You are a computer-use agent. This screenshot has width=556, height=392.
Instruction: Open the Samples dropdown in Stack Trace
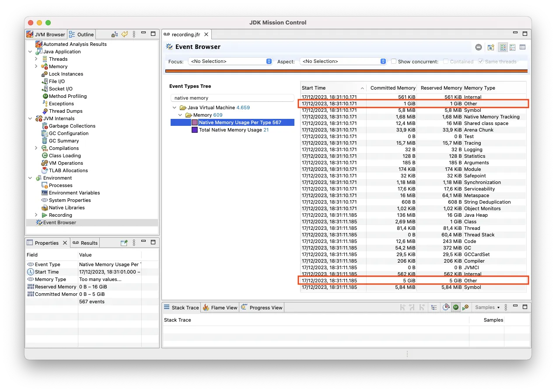pyautogui.click(x=487, y=307)
